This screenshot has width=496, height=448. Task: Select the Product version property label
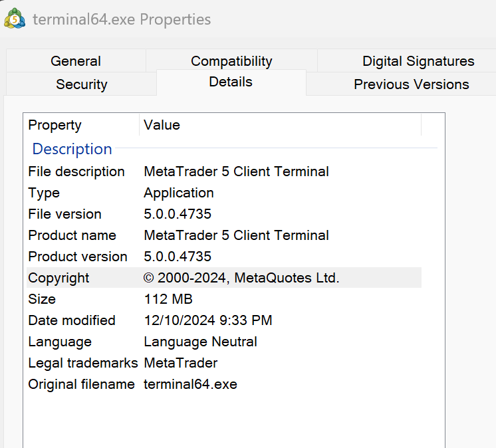point(78,257)
